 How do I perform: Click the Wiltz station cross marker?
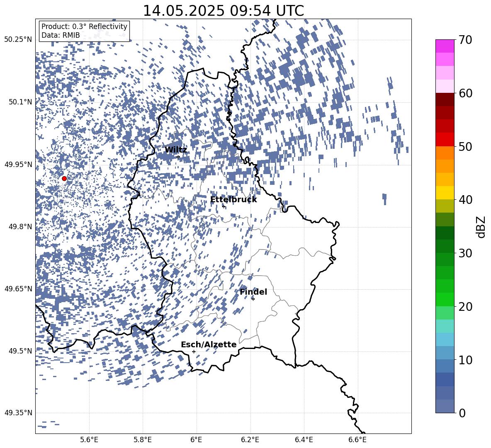178,157
